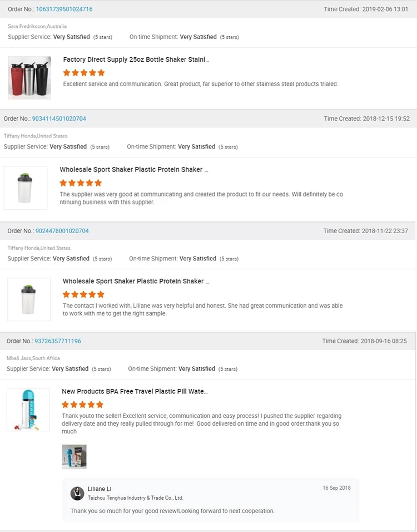Screen dimensions: 417x532
Task: Click Liliane Li's profile avatar icon
Action: (x=77, y=493)
